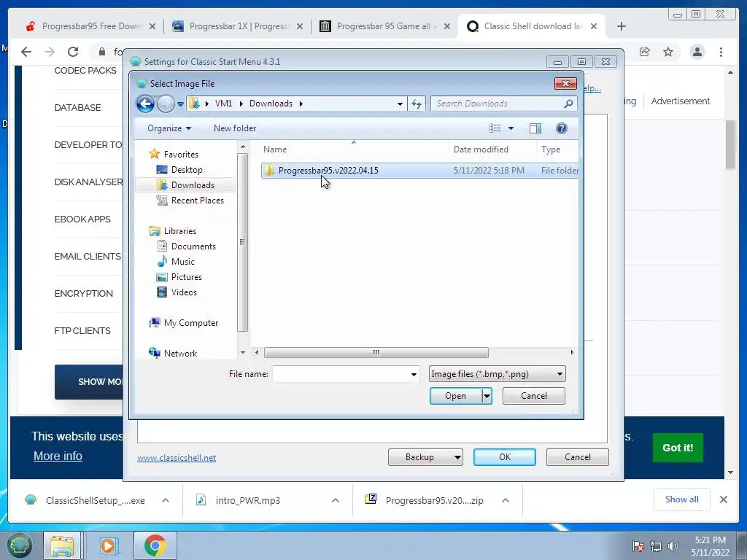This screenshot has height=560, width=747.
Task: Bookmark this page with the star
Action: [x=668, y=52]
